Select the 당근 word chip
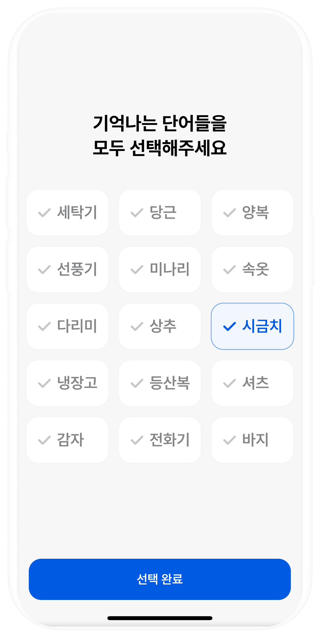324x644 pixels. [160, 213]
